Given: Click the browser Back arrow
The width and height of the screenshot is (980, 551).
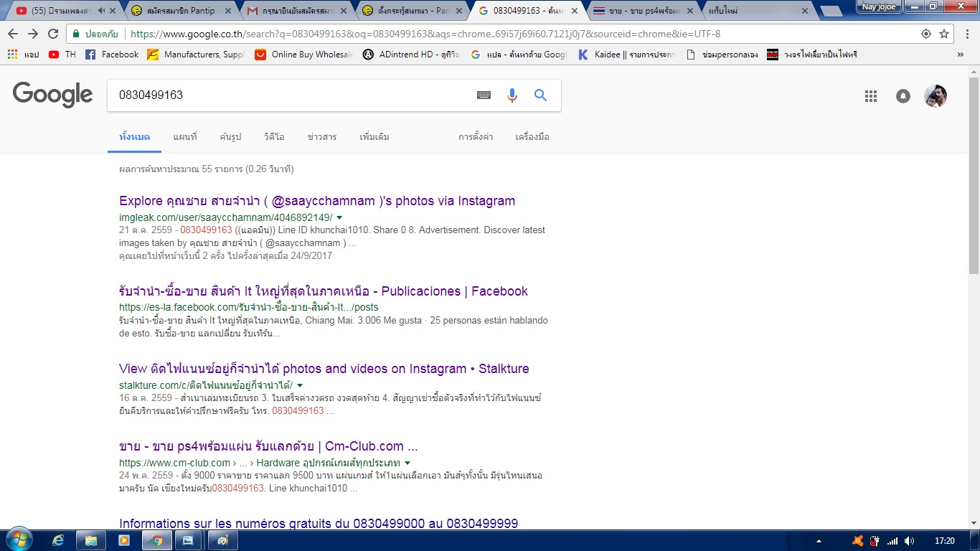Looking at the screenshot, I should [14, 34].
